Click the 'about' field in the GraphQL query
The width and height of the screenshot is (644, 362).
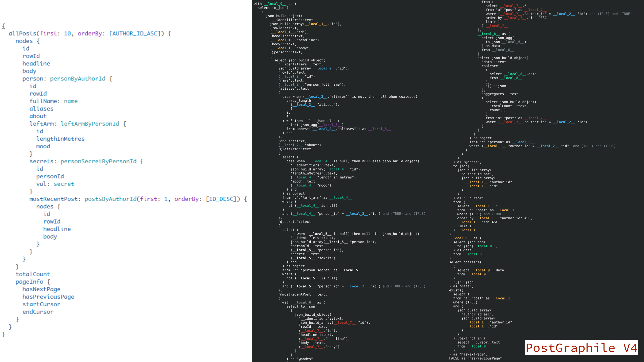click(38, 116)
